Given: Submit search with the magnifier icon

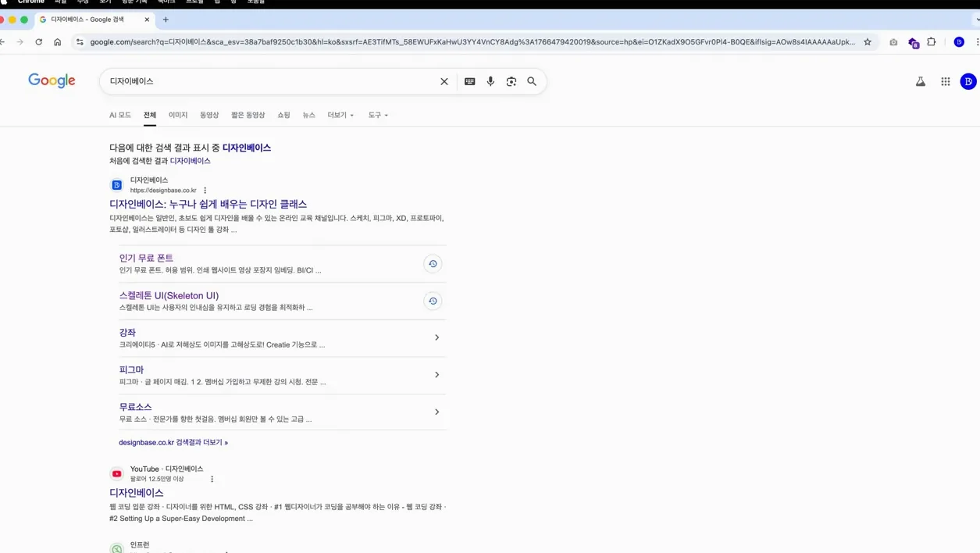Looking at the screenshot, I should (532, 81).
